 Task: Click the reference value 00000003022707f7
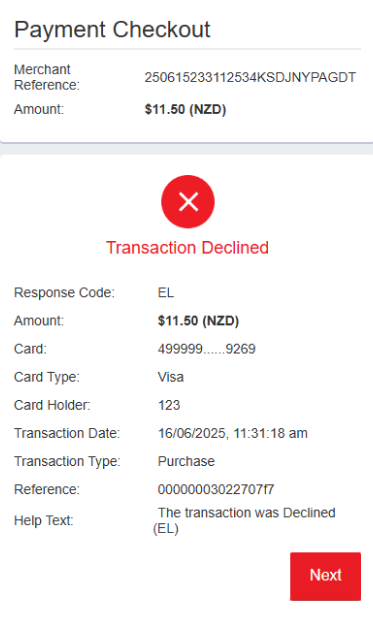click(216, 489)
